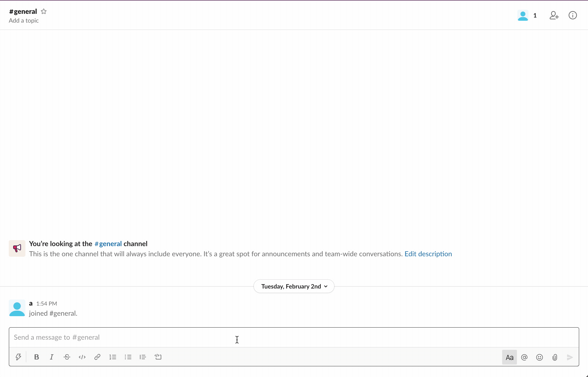588x377 pixels.
Task: Start a bulleted list
Action: point(128,357)
